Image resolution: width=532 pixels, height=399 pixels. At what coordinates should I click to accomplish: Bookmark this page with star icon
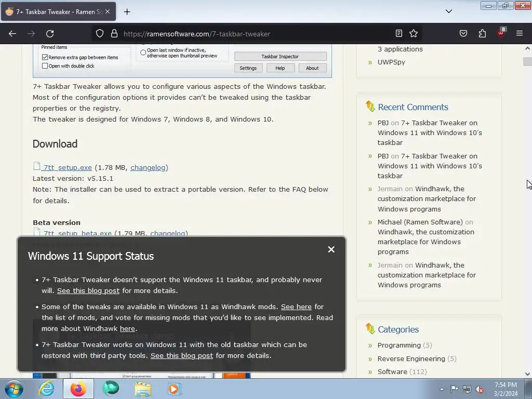point(413,33)
